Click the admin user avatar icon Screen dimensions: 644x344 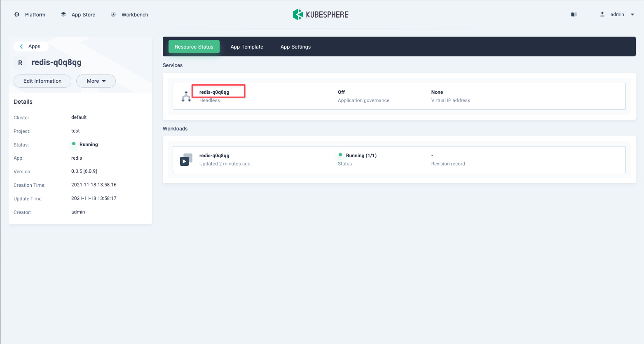pos(602,14)
